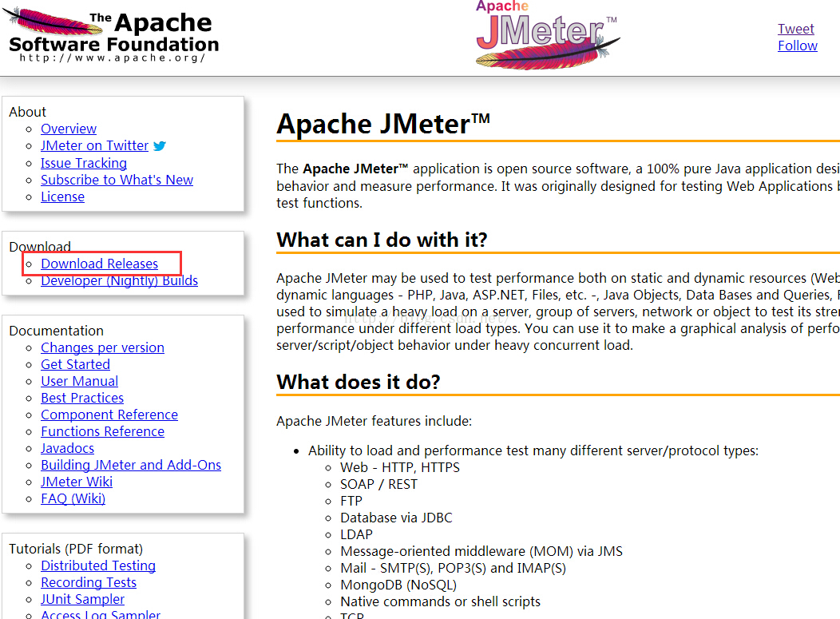
Task: Click the LDAP list item
Action: 356,535
